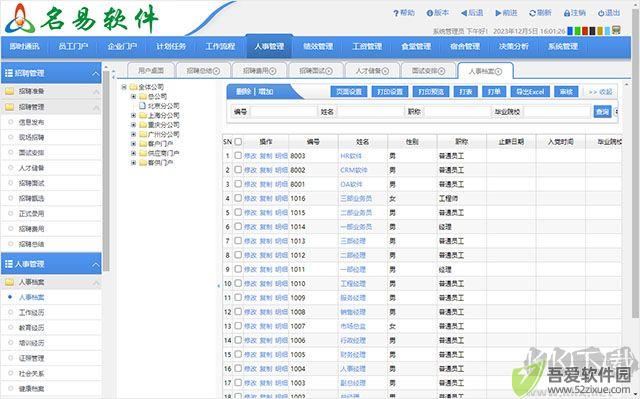Expand the 重庆分公司 tree node

(x=133, y=125)
